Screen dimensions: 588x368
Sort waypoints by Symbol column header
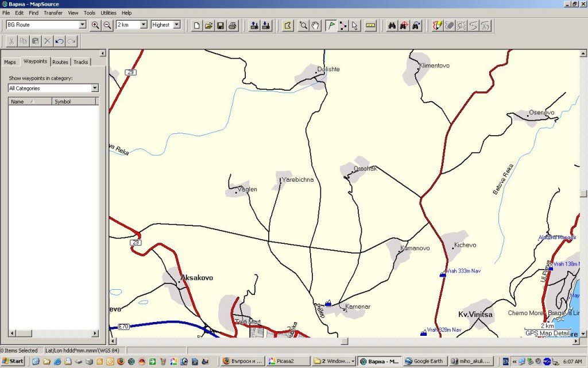click(74, 101)
